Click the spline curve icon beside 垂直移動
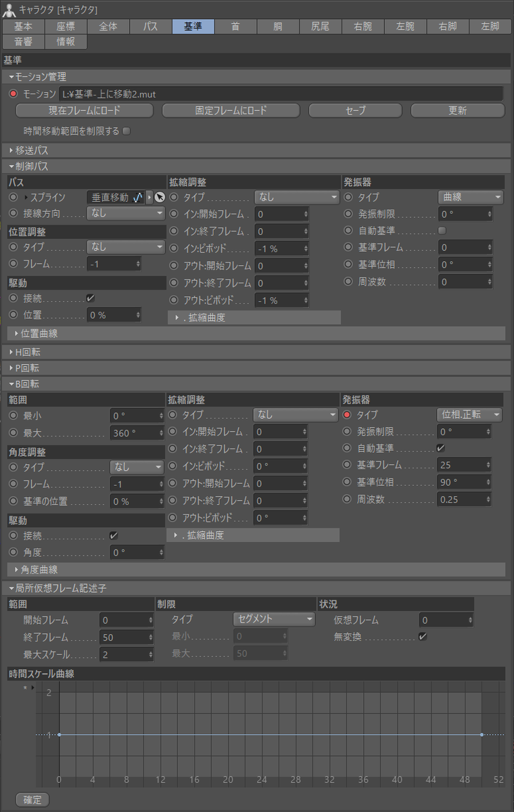The image size is (514, 812). 138,198
